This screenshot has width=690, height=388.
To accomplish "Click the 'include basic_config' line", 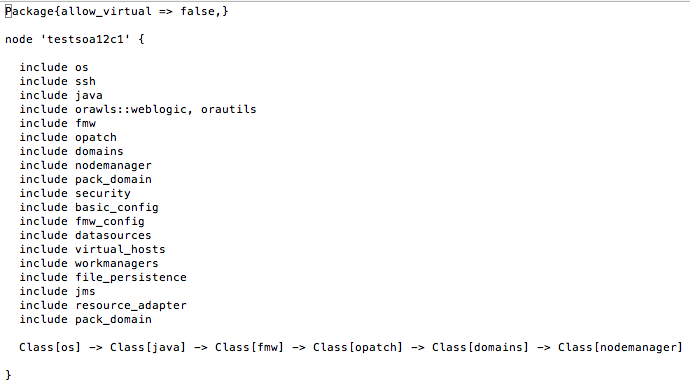I will pyautogui.click(x=89, y=208).
